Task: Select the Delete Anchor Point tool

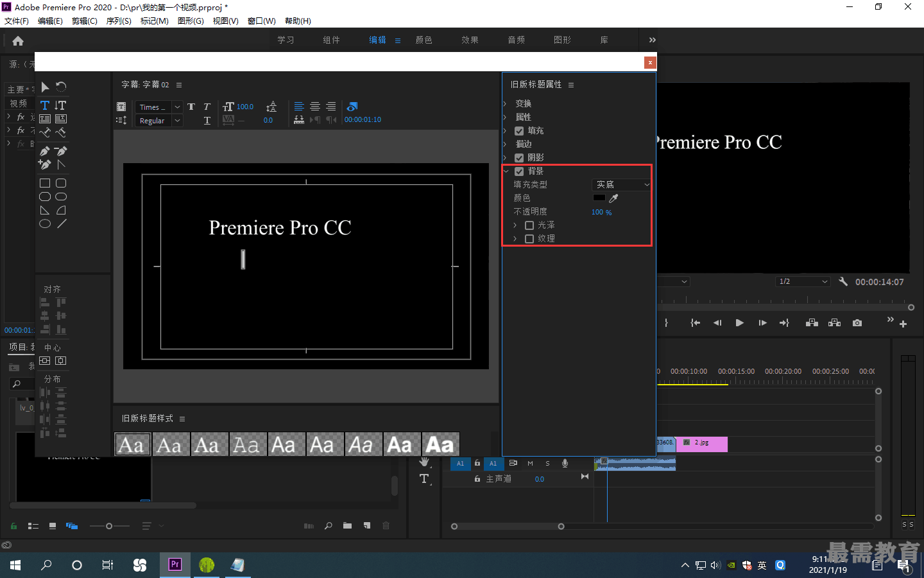Action: (61, 151)
